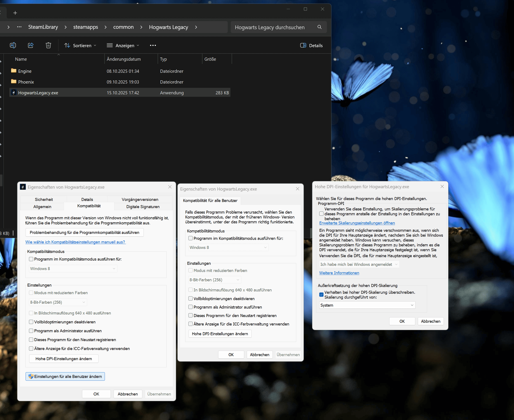Viewport: 514px width, 420px height.
Task: Open the Engine folder
Action: tap(25, 71)
